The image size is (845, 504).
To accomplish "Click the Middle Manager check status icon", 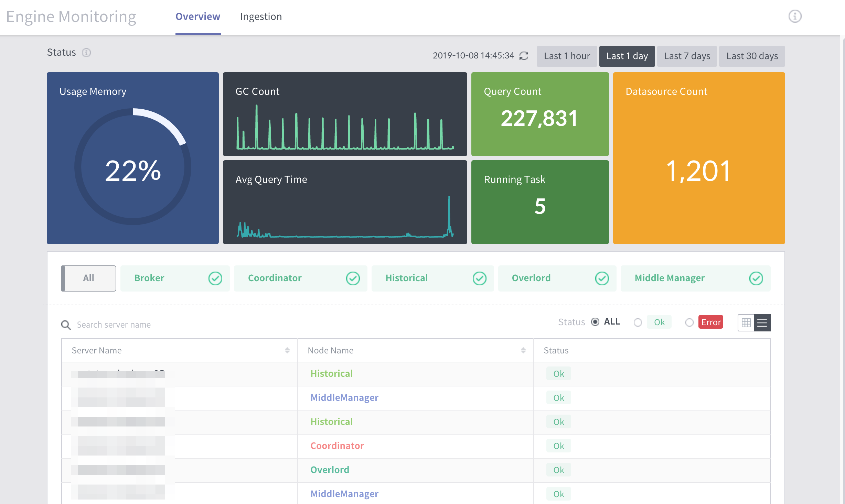I will click(756, 278).
